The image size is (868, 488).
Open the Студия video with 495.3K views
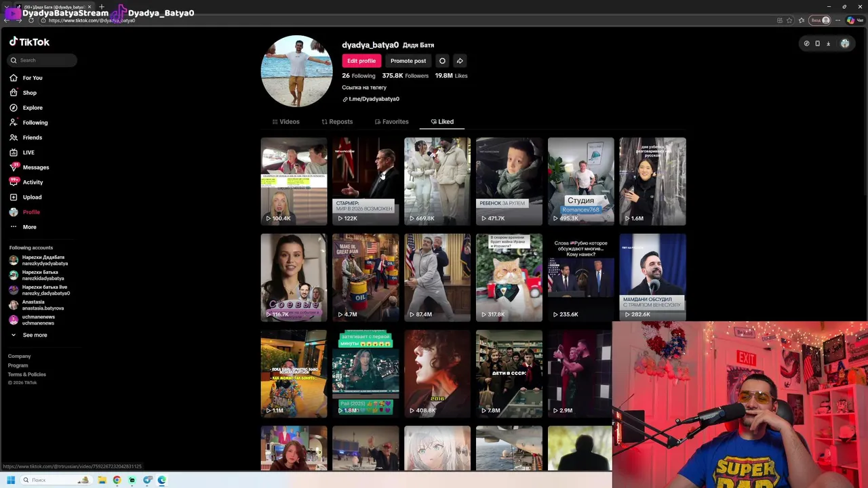click(x=581, y=181)
